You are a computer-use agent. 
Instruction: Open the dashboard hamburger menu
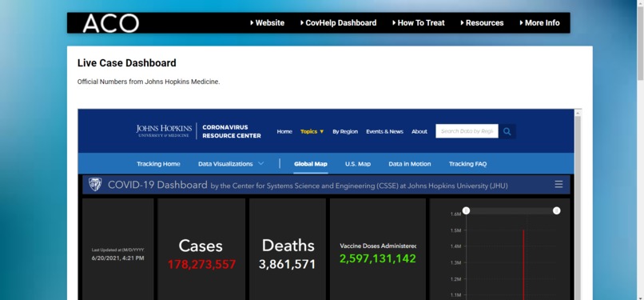559,184
